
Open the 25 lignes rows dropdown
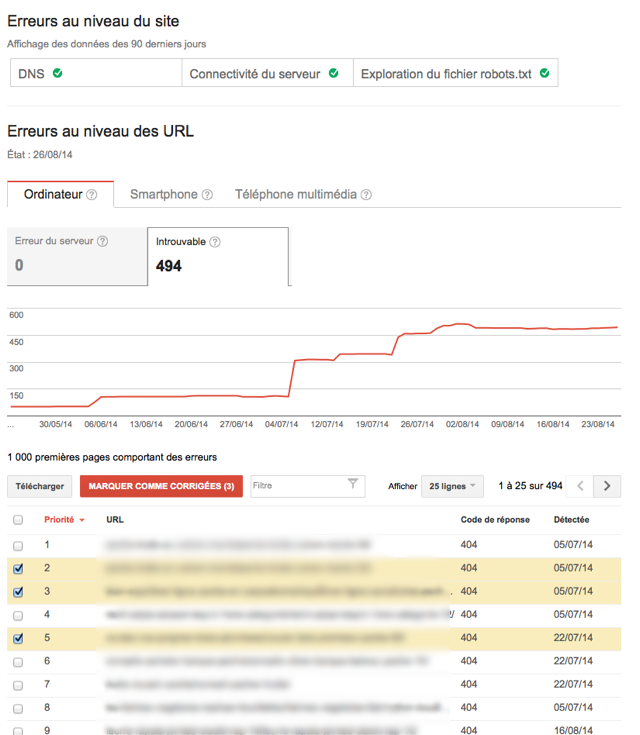pos(453,486)
